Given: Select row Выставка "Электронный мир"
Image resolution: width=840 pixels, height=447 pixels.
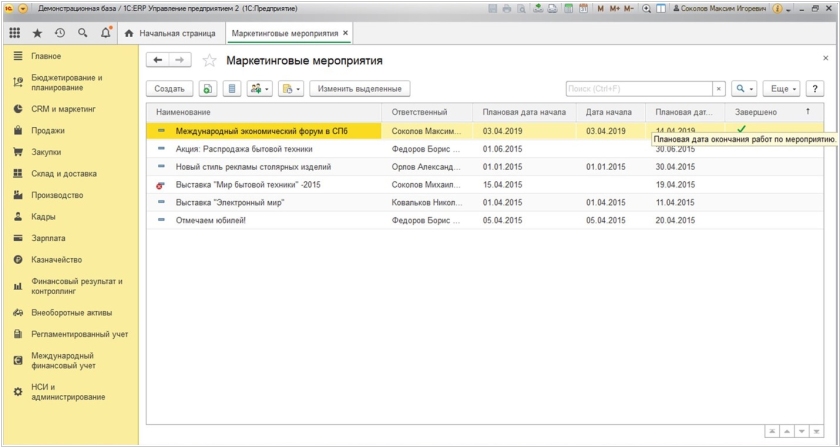Looking at the screenshot, I should (230, 202).
